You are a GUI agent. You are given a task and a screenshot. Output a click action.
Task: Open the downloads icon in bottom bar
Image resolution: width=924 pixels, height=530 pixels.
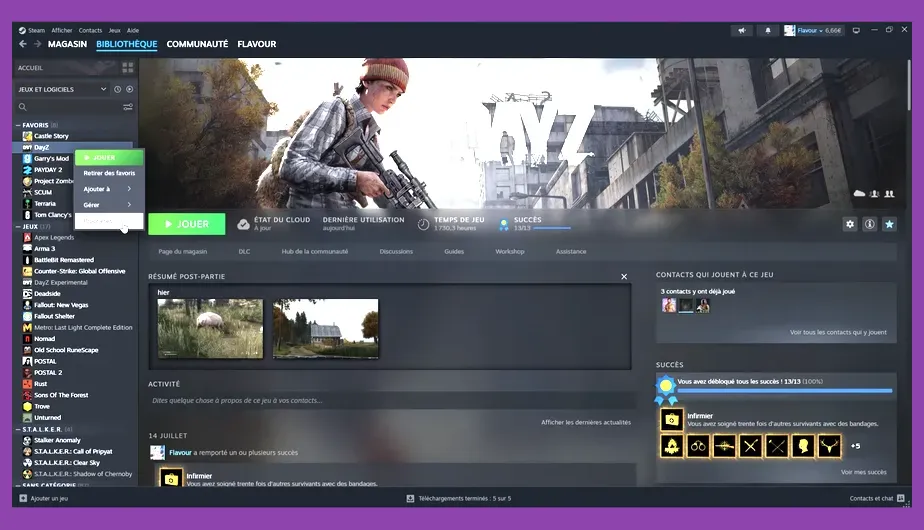tap(410, 498)
